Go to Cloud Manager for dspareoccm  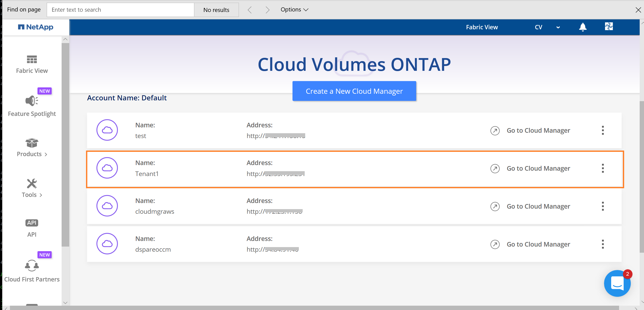click(538, 244)
